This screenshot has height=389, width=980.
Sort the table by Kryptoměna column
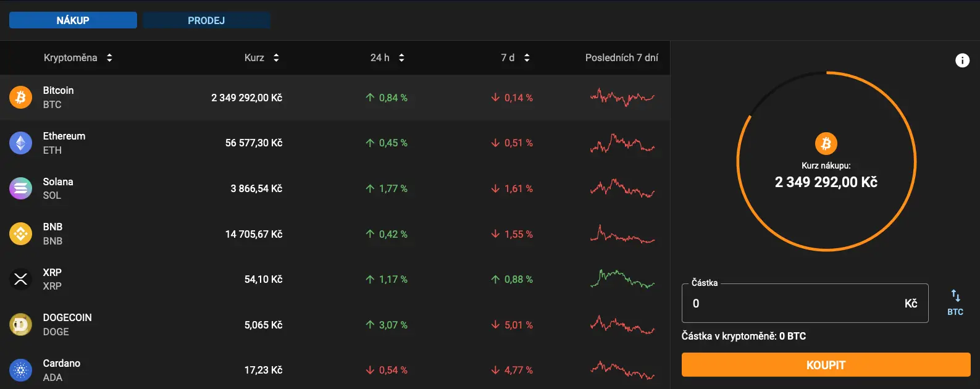109,57
